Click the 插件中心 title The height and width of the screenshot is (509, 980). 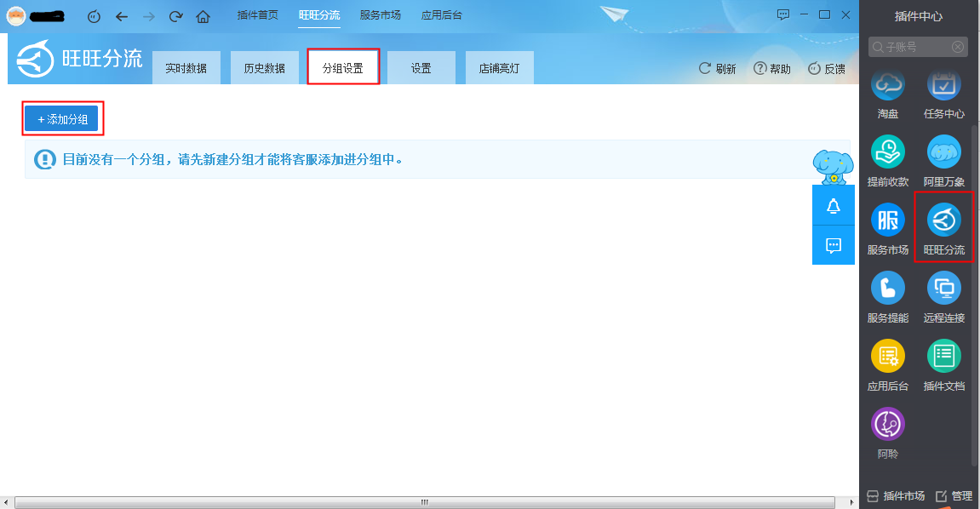click(918, 16)
